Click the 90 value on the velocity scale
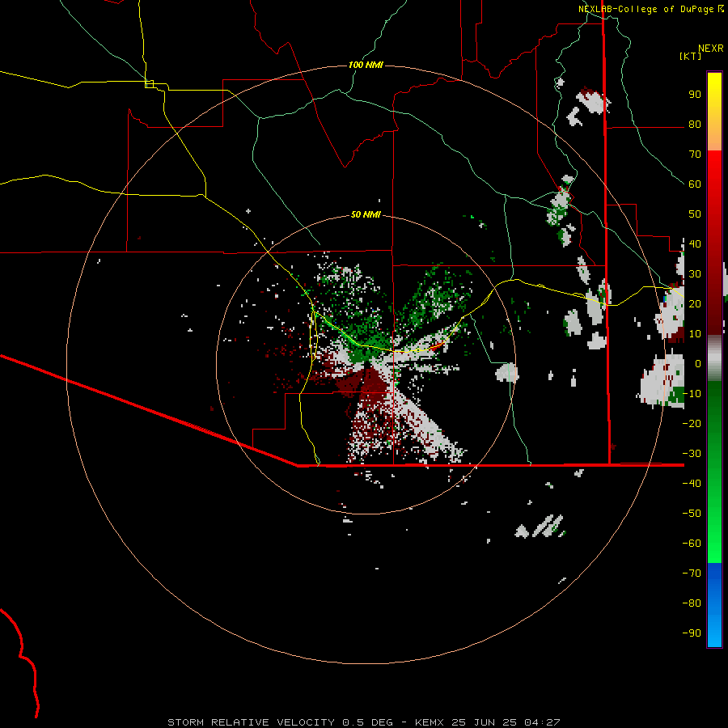This screenshot has height=728, width=728. tap(695, 95)
